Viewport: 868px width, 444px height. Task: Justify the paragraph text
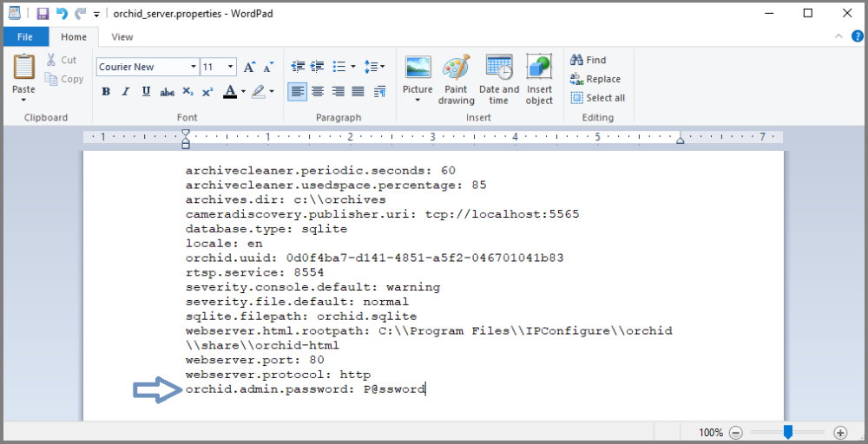358,92
